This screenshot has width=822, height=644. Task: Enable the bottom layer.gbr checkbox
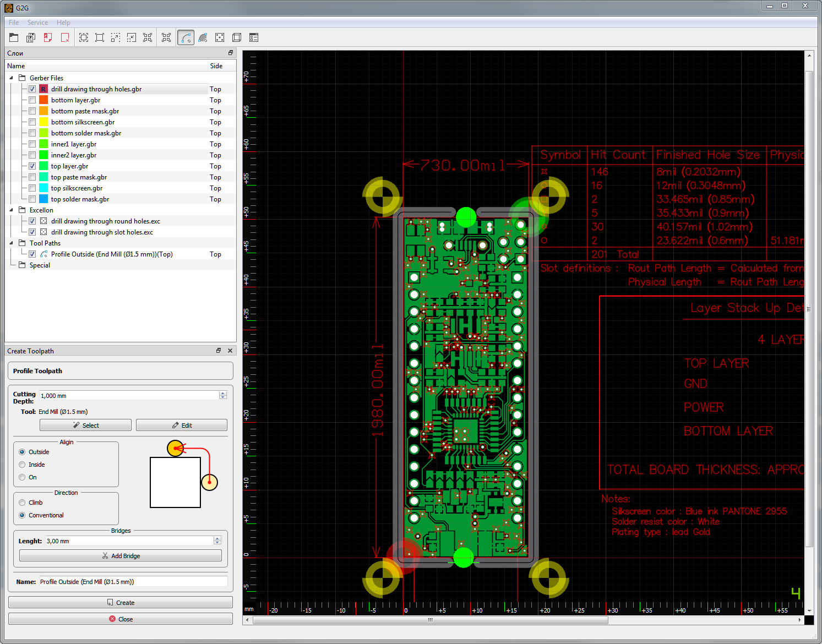coord(32,100)
